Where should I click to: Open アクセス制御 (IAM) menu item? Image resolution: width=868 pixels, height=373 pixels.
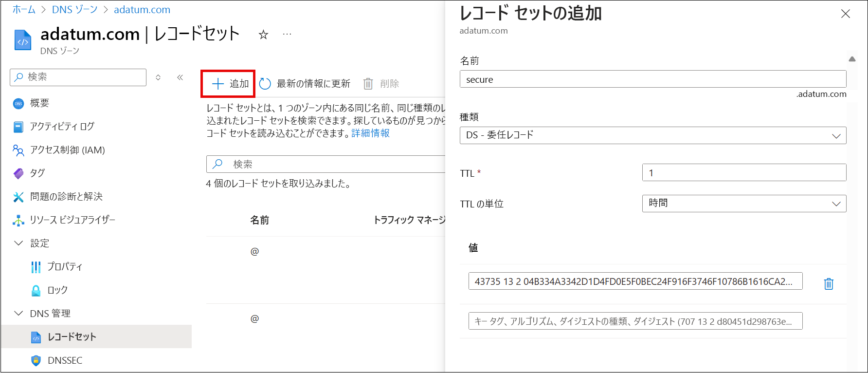click(x=67, y=150)
